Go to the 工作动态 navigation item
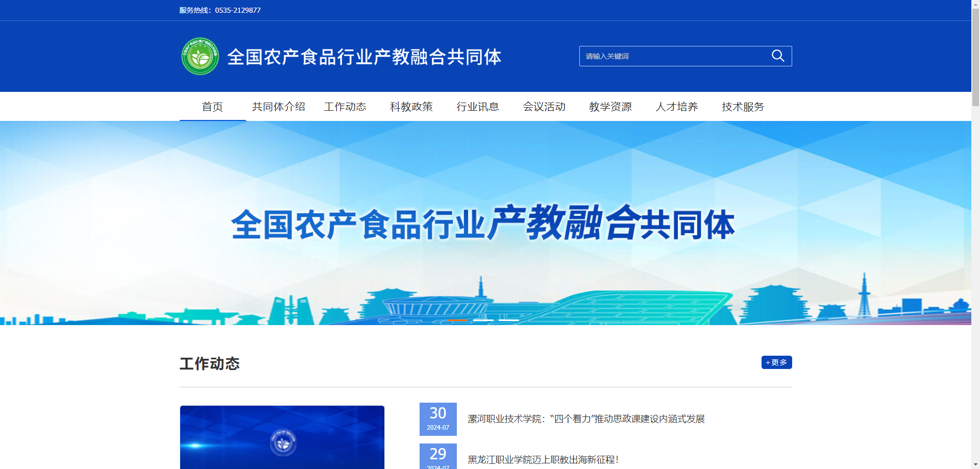This screenshot has height=469, width=980. click(x=345, y=107)
